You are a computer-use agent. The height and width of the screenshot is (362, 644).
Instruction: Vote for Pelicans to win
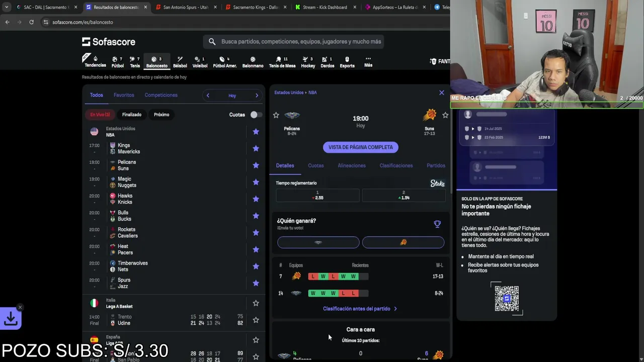click(318, 242)
